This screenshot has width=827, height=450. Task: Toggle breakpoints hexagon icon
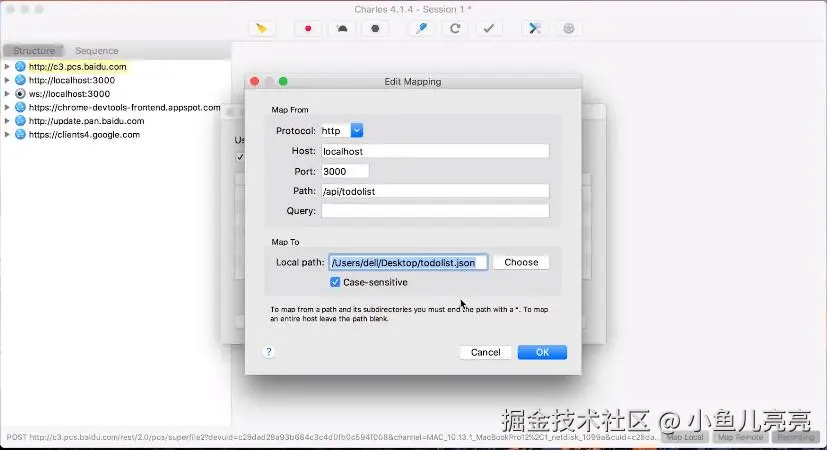tap(375, 28)
